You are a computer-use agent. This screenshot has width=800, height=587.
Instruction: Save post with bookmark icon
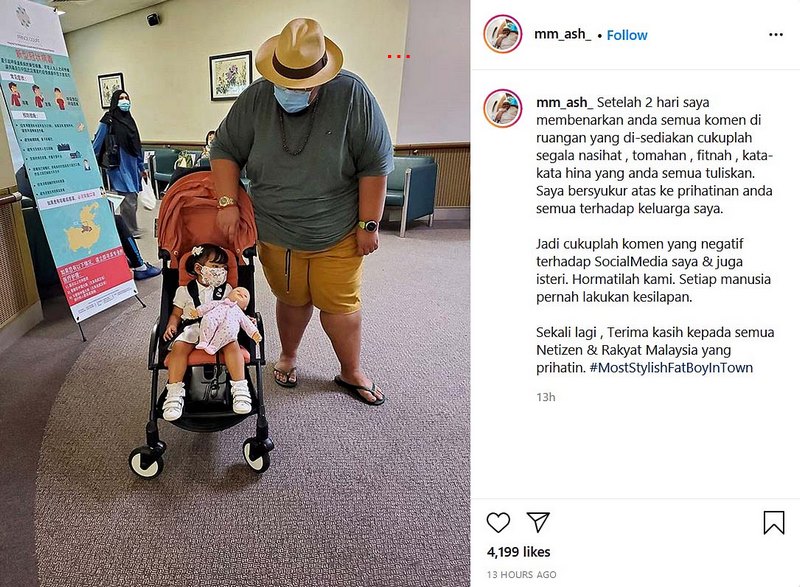pyautogui.click(x=773, y=523)
